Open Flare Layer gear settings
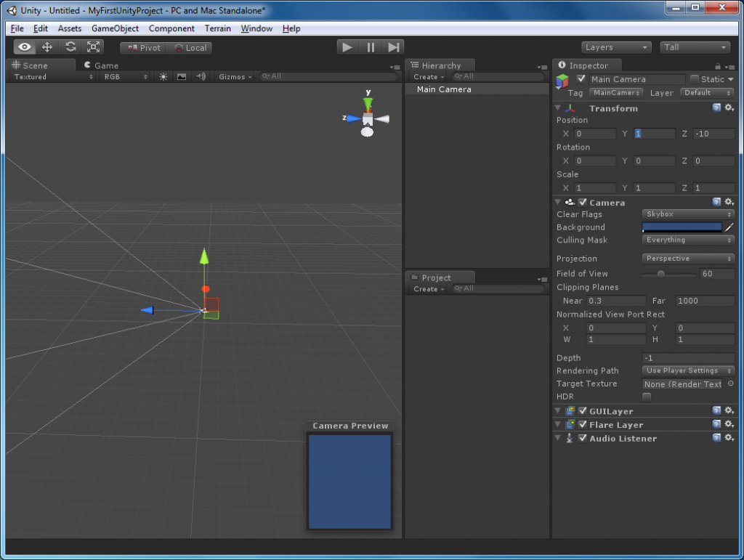This screenshot has height=560, width=744. (729, 424)
